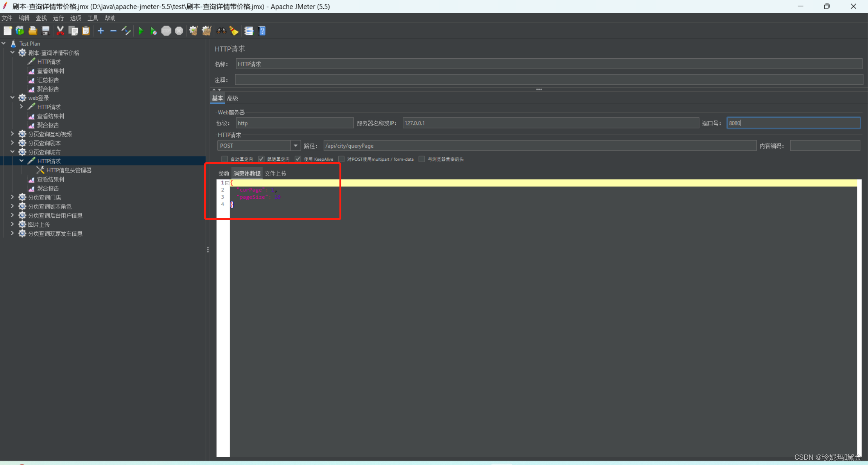868x465 pixels.
Task: Expand the 分页查询剧本 thread group
Action: tap(12, 143)
